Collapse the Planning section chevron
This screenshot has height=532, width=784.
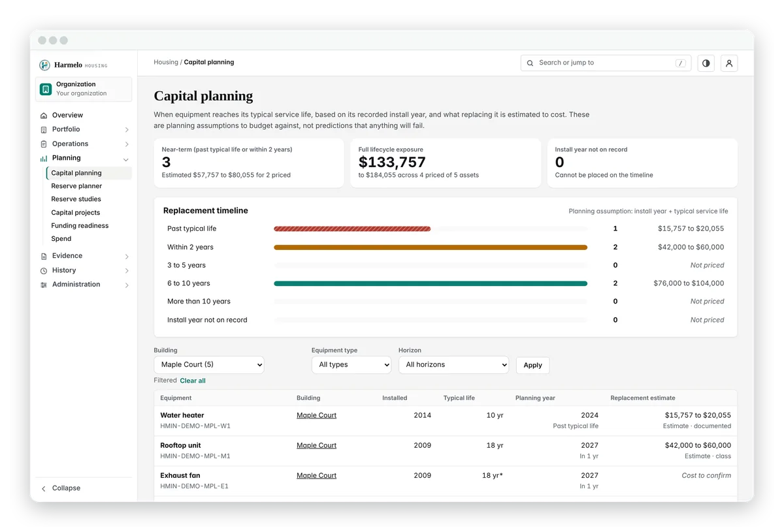[x=126, y=159]
